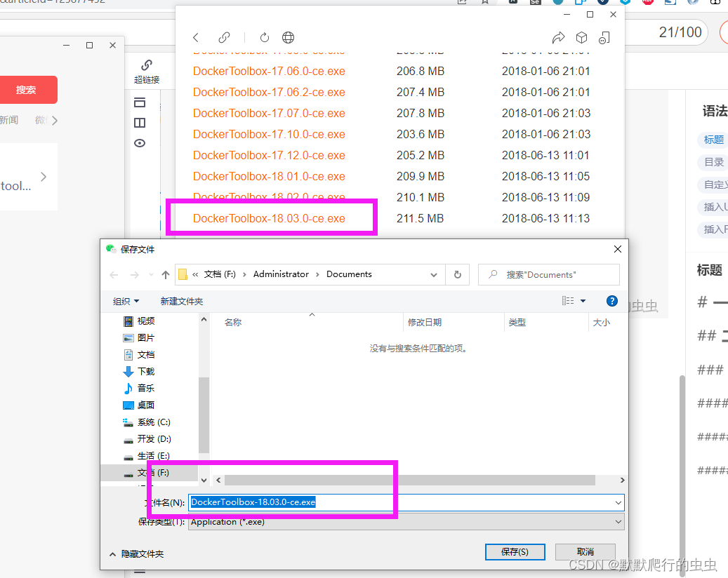
Task: Select 开发 (D:) drive
Action: click(x=147, y=439)
